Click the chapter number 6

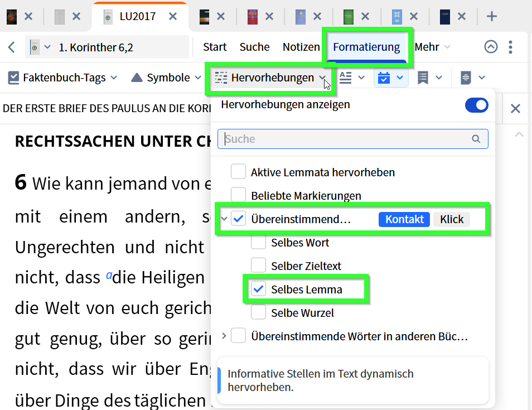(21, 182)
